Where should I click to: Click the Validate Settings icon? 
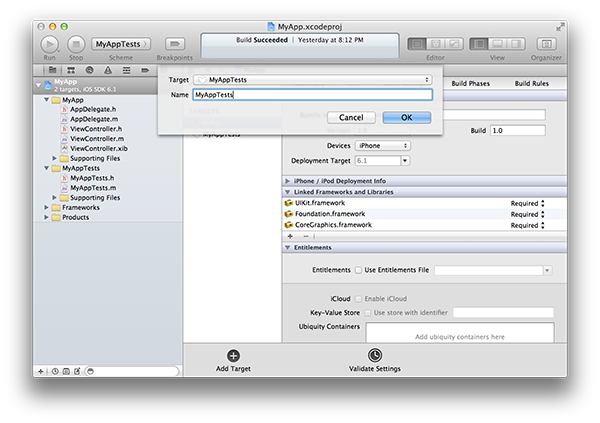(x=375, y=355)
